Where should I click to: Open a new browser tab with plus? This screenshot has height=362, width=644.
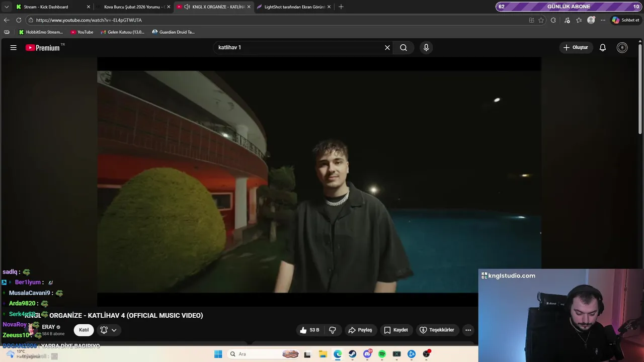click(x=341, y=7)
